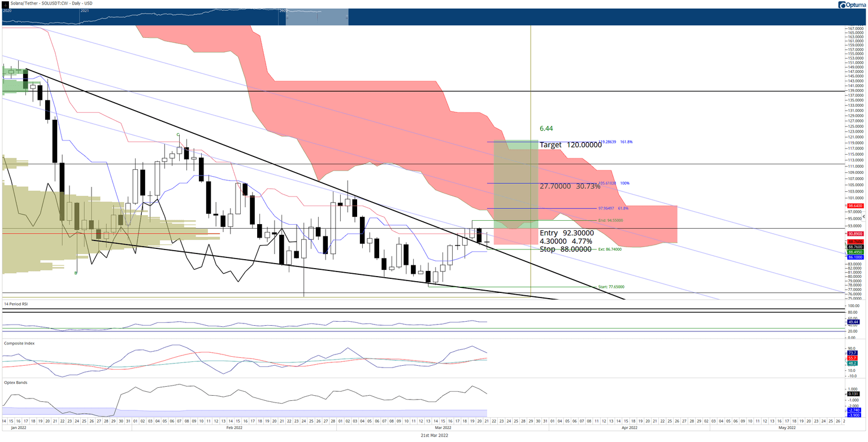Viewport: 868px width, 442px height.
Task: Click the green 88.4950 price tag
Action: (x=854, y=252)
